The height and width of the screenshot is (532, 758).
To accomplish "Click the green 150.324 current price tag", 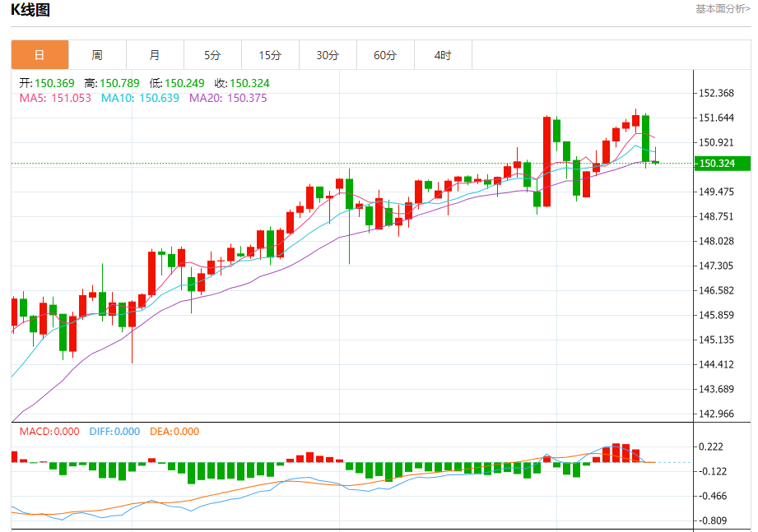I will [x=723, y=163].
